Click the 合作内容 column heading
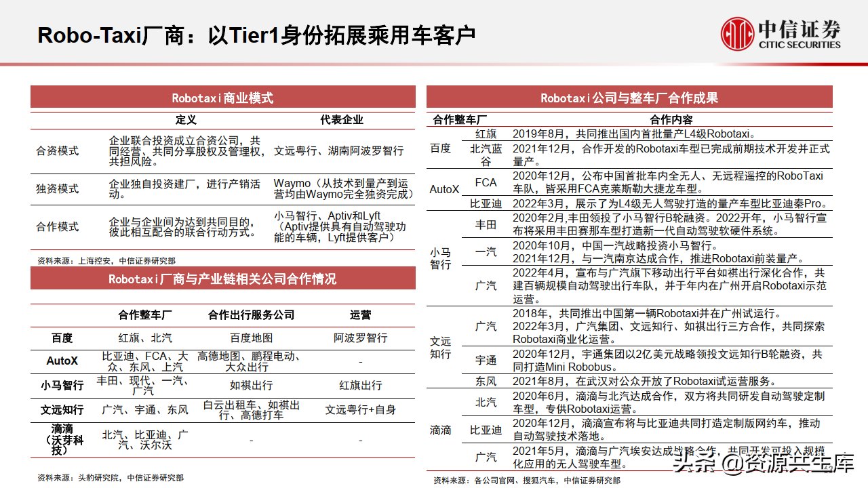Screen dimensions: 868x488 (x=671, y=119)
